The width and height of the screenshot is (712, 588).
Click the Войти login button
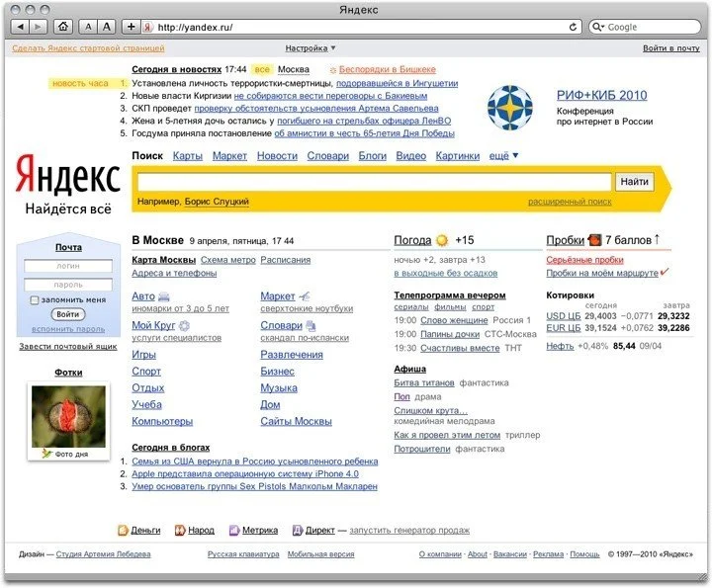pos(67,314)
